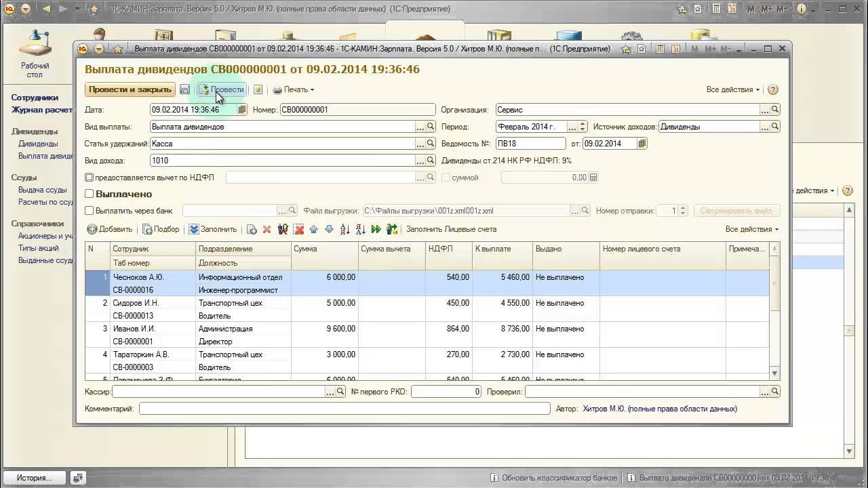Open calendar picker for Ведомость date

[x=642, y=144]
